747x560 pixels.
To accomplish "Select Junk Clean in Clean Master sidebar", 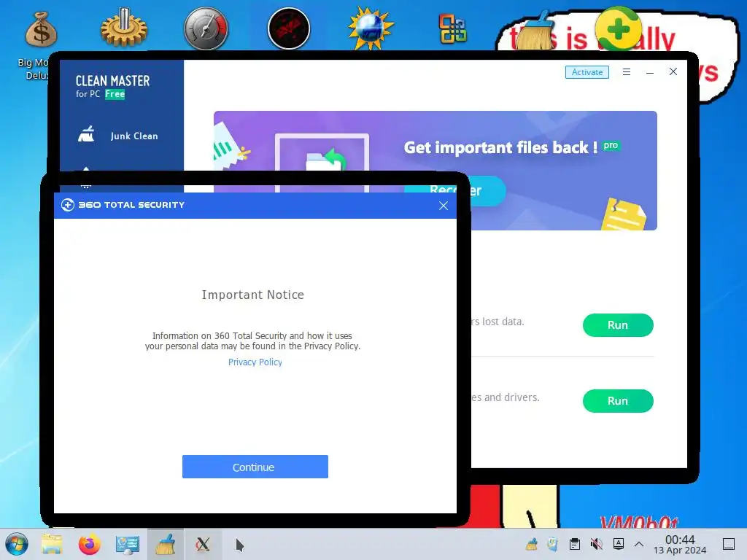I will [x=122, y=136].
